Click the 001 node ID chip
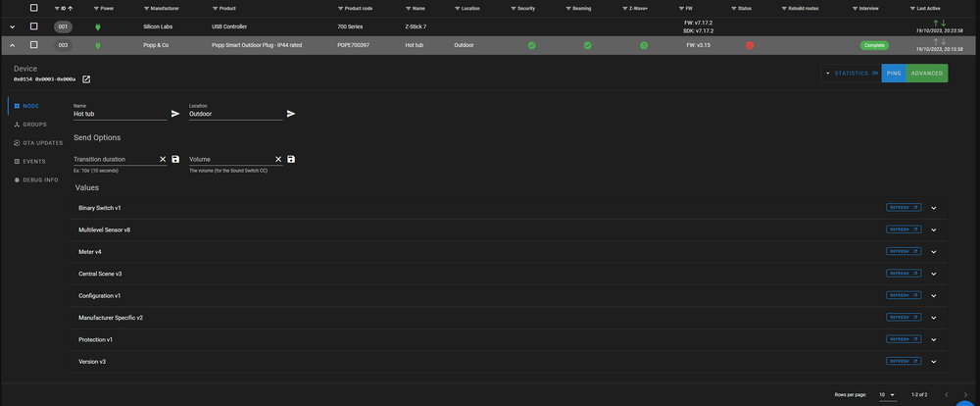The height and width of the screenshot is (406, 980). [63, 26]
